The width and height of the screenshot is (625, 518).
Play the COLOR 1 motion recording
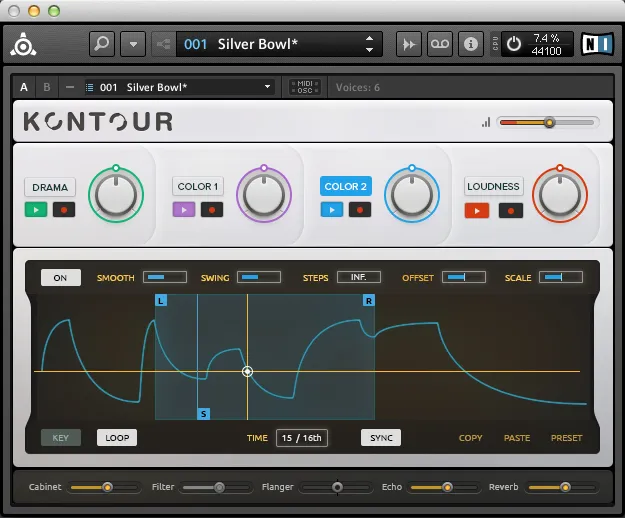tap(184, 210)
